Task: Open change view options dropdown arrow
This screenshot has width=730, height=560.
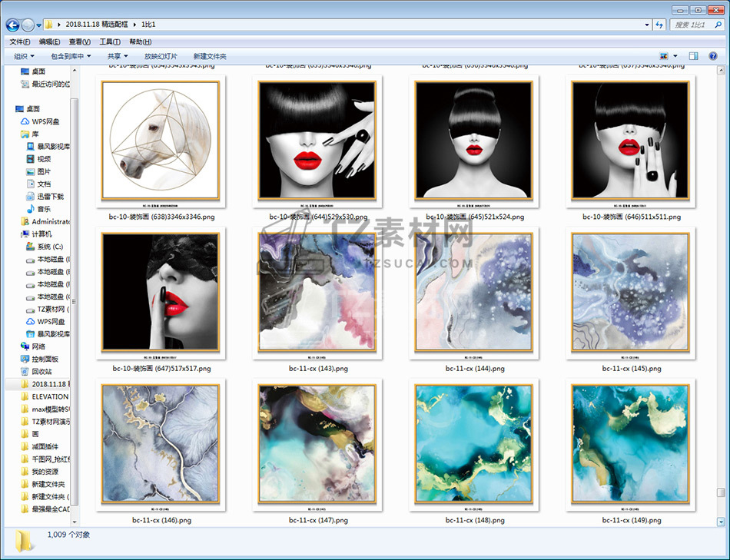Action: pyautogui.click(x=675, y=56)
